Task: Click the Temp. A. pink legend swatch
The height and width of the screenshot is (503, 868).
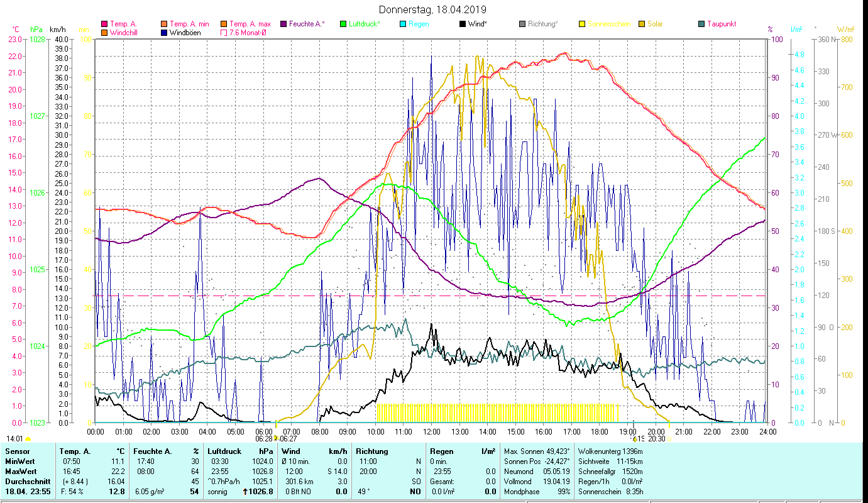Action: pos(104,25)
